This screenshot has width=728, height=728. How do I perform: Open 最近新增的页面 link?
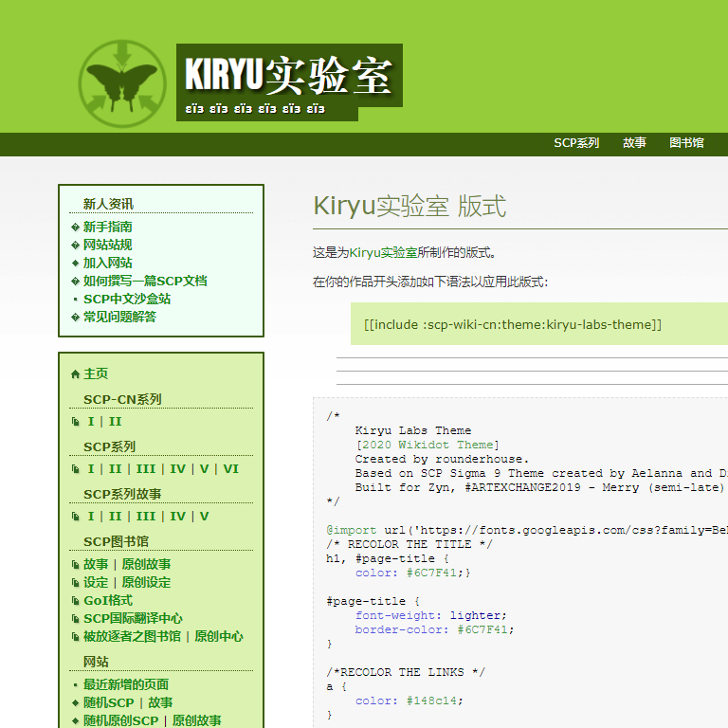(125, 684)
